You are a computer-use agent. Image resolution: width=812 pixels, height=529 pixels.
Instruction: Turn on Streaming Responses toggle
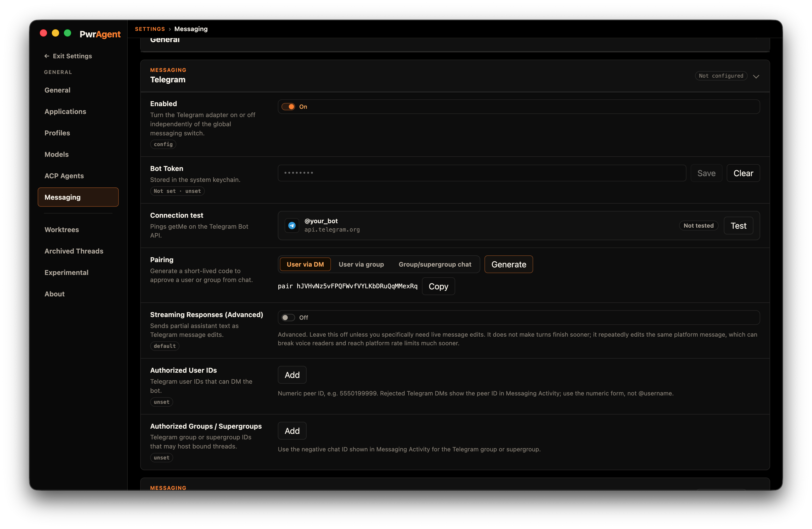click(x=288, y=317)
